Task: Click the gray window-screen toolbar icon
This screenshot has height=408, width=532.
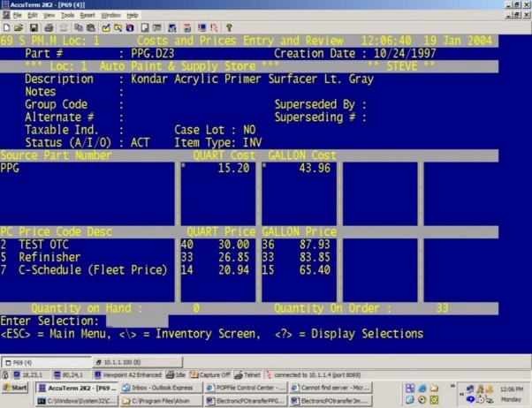Action: coord(156,27)
